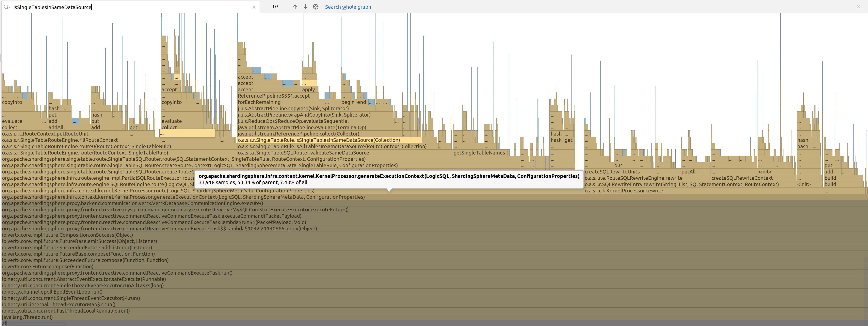Click the java.lang.Thread.run() frame
Screen dimensions: 868x326
27,317
